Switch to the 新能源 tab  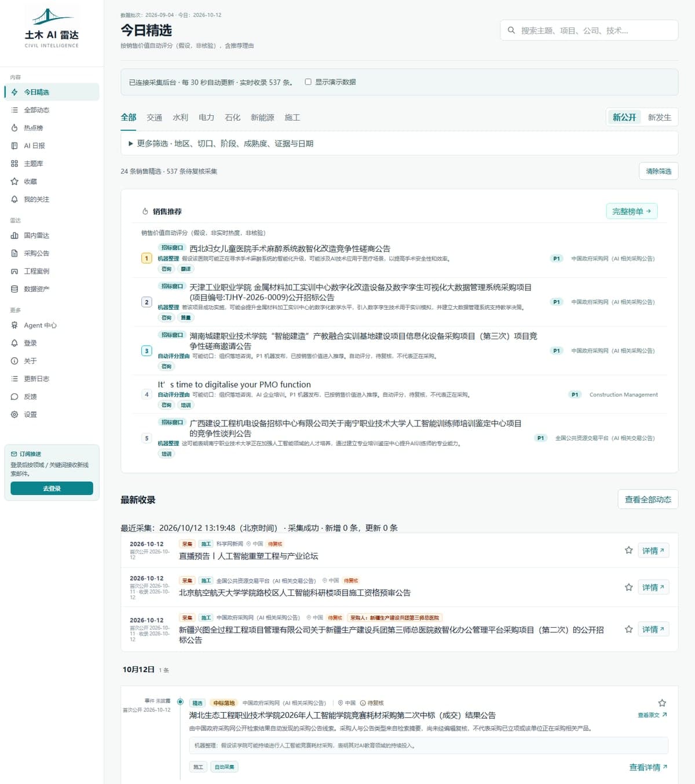tap(262, 118)
